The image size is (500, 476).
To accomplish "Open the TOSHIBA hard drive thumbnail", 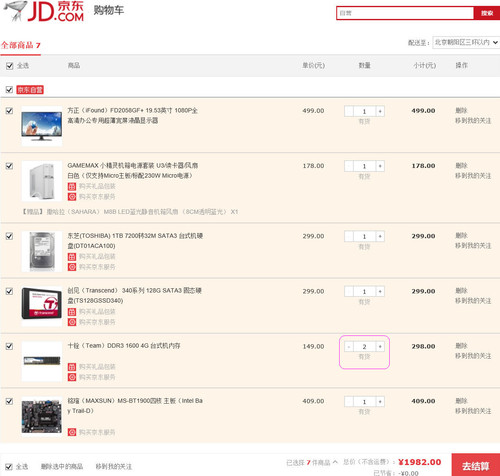I will click(x=42, y=251).
